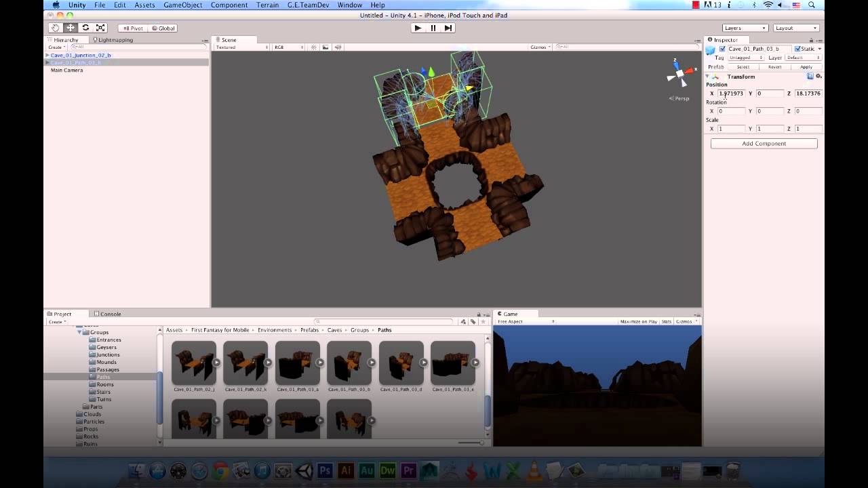Switch to the Console tab
The height and width of the screenshot is (488, 868).
(x=108, y=314)
